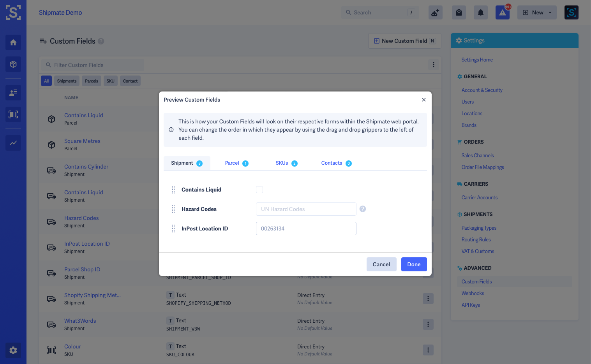Open the Settings Home link
Image resolution: width=591 pixels, height=364 pixels.
477,60
